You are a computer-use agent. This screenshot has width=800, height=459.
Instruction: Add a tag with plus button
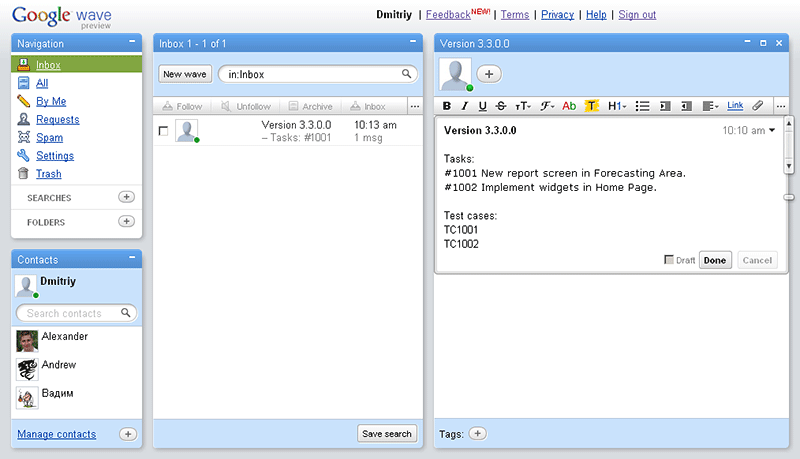tap(478, 434)
